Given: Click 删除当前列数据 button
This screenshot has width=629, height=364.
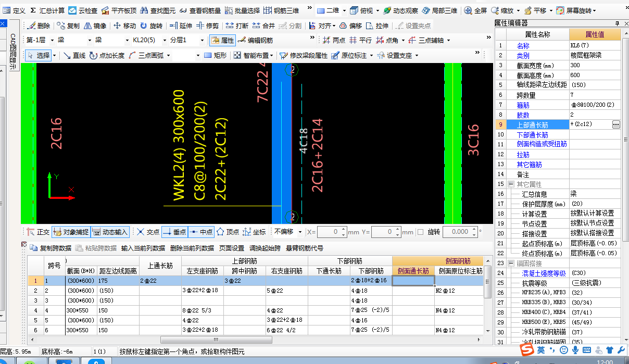Looking at the screenshot, I should (192, 248).
